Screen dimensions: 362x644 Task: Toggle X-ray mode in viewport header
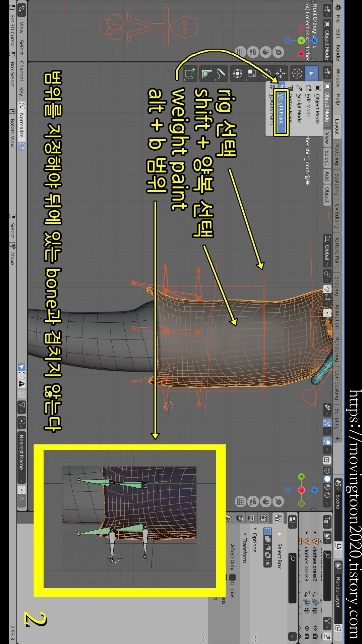click(x=327, y=460)
